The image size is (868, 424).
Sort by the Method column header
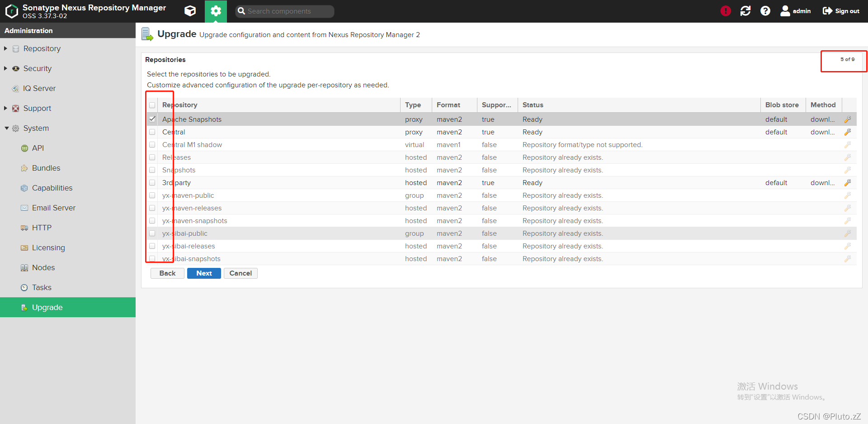(824, 105)
